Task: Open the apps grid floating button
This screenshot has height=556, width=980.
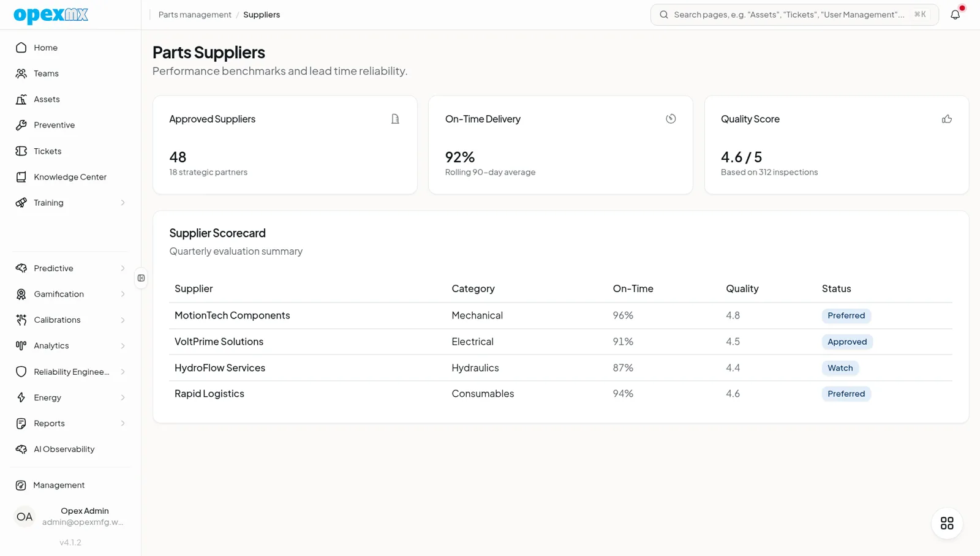Action: point(947,523)
